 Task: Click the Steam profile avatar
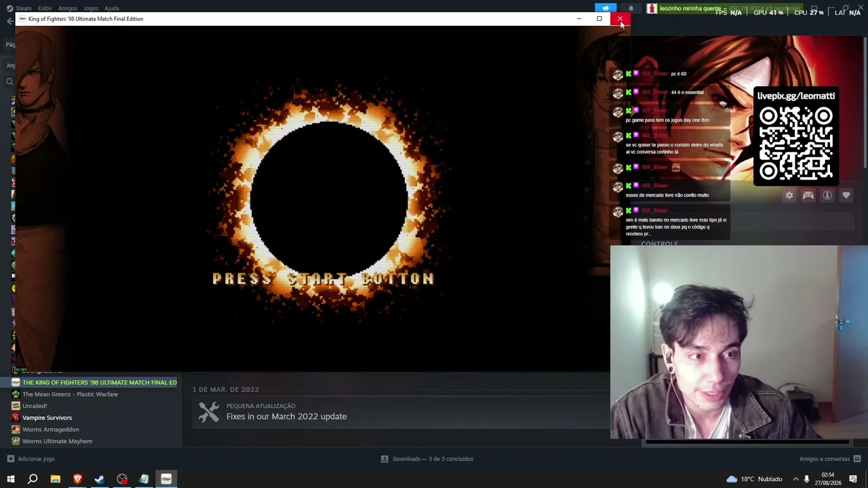(652, 8)
